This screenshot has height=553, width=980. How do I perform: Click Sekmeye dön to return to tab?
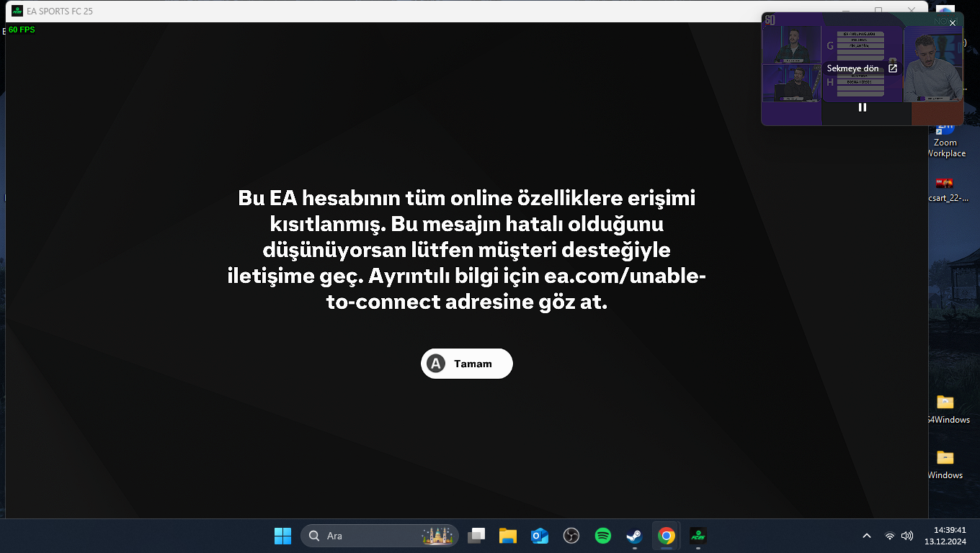(862, 68)
